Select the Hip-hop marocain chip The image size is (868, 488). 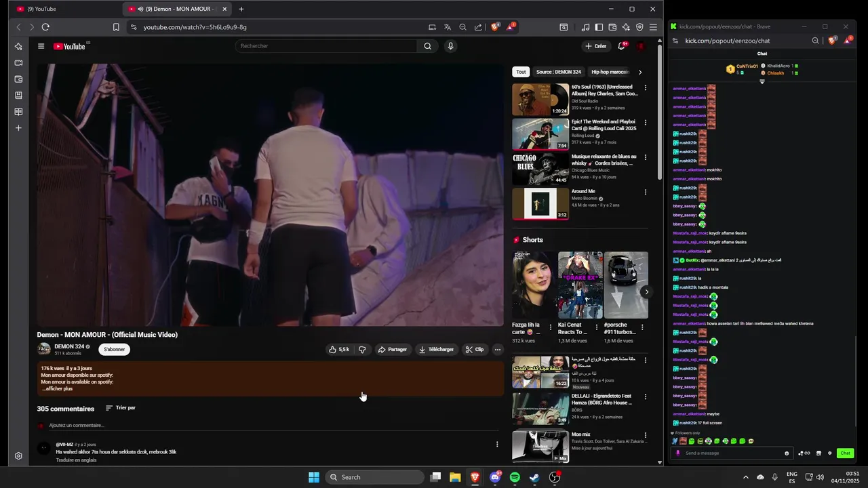[x=610, y=72]
